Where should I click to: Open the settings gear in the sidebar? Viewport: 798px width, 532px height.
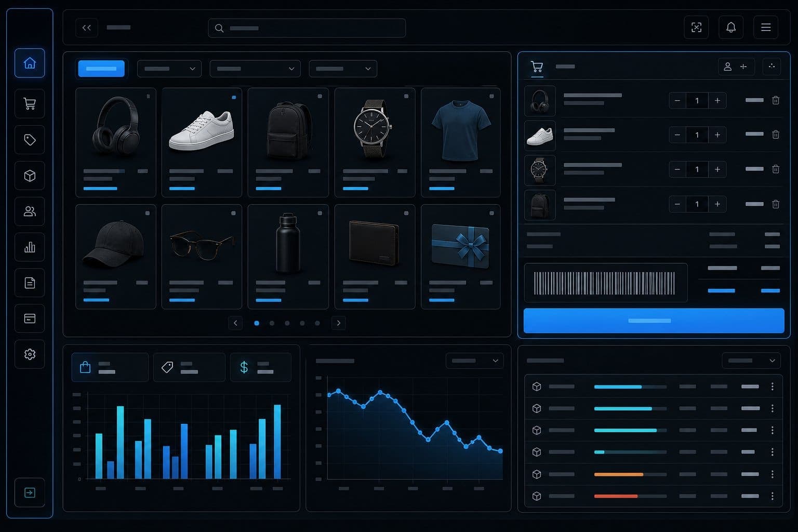(x=30, y=354)
